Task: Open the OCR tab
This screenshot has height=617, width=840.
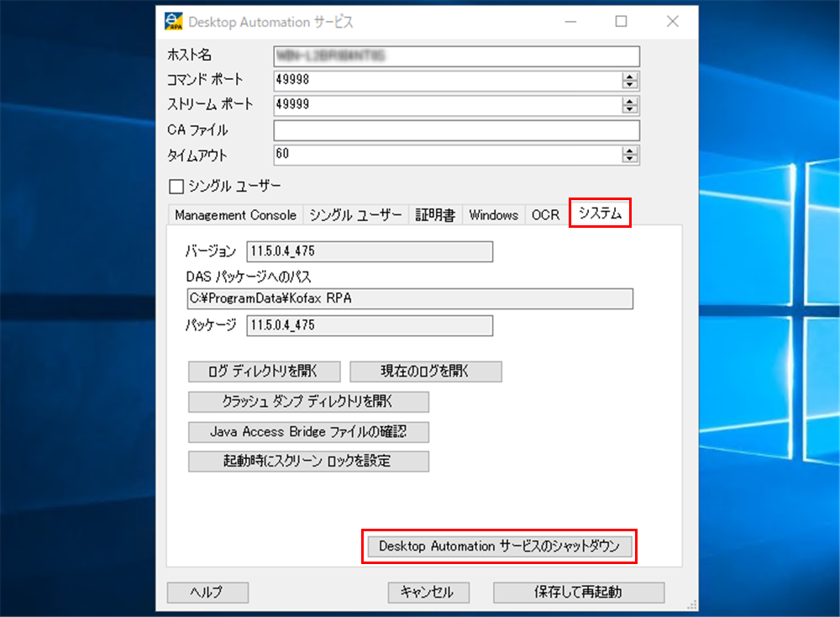Action: [x=545, y=215]
